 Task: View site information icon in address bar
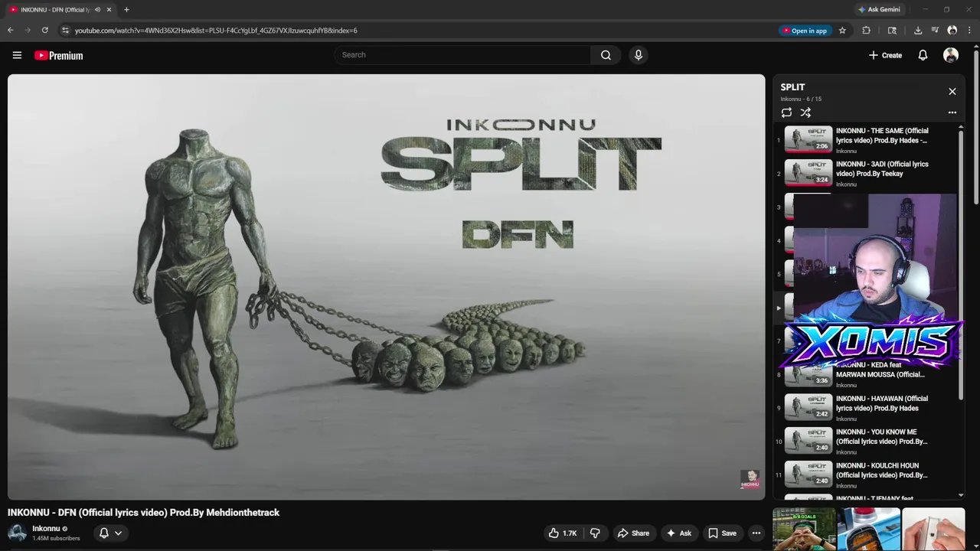click(x=65, y=31)
